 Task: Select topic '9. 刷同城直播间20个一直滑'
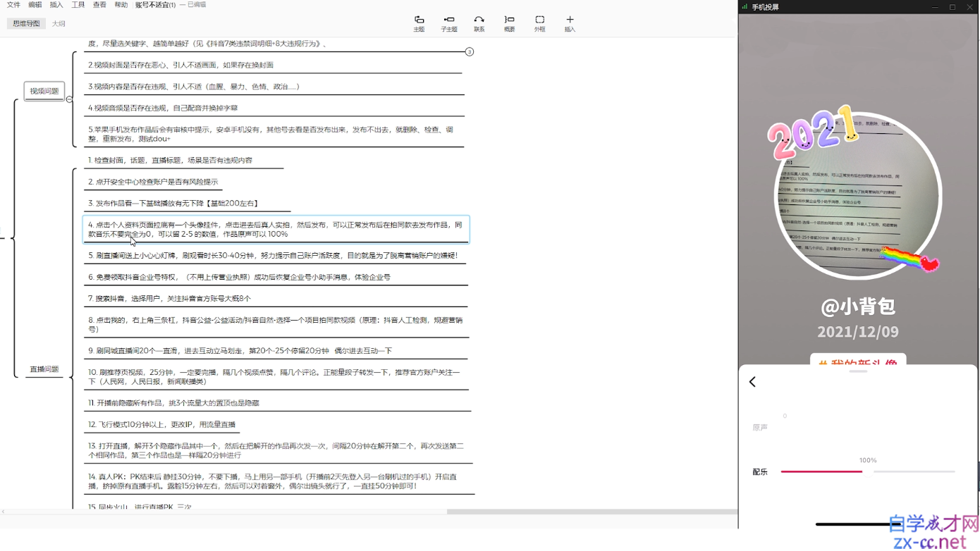[240, 350]
